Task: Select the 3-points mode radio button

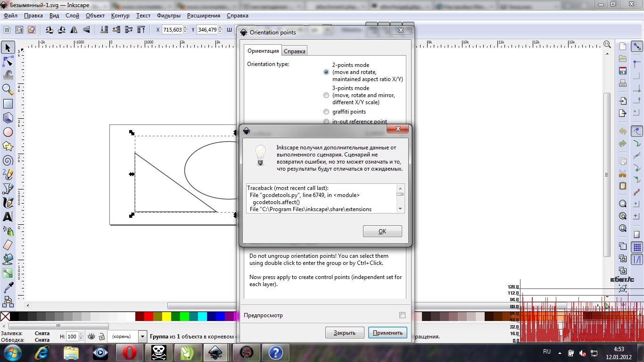Action: pyautogui.click(x=326, y=95)
